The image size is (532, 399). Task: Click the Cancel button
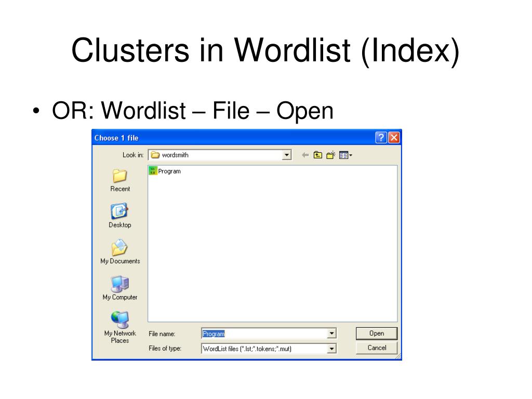pyautogui.click(x=377, y=348)
